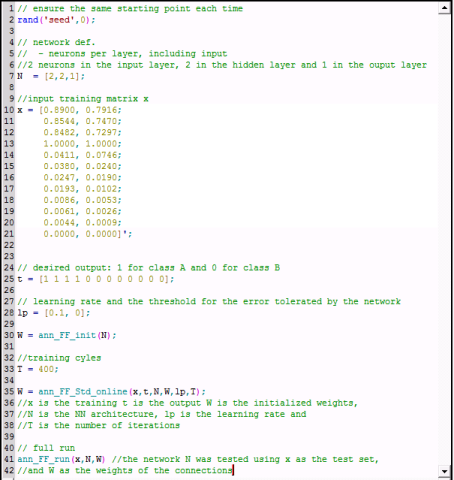
Task: Click the '//input training matrix x' comment
Action: click(83, 99)
